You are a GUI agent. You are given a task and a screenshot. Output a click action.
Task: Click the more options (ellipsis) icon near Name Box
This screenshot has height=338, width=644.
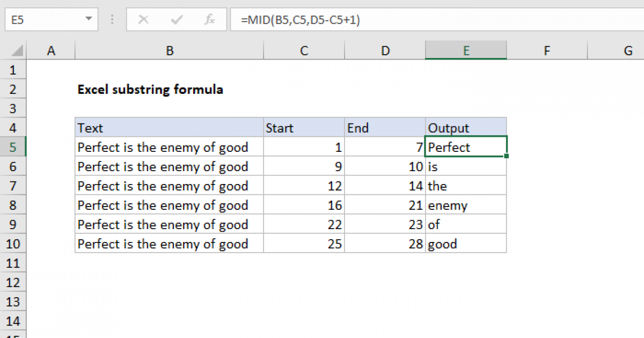click(x=112, y=19)
